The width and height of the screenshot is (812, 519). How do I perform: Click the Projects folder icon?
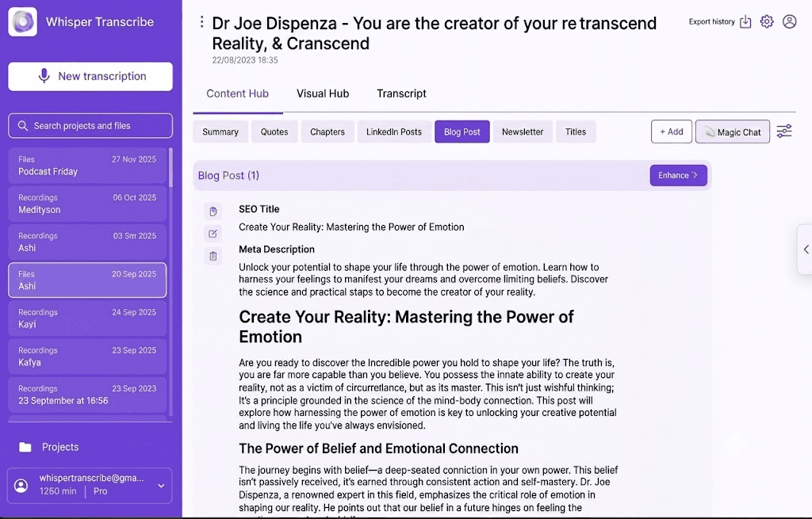25,447
